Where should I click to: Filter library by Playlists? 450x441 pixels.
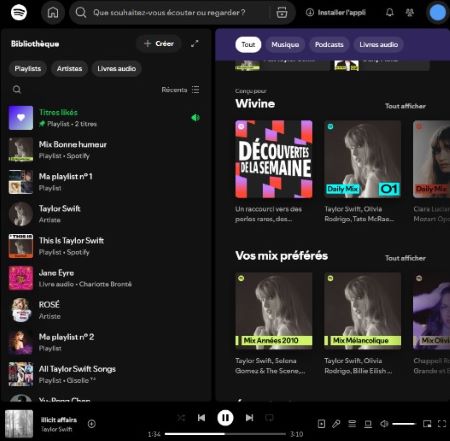(x=28, y=69)
